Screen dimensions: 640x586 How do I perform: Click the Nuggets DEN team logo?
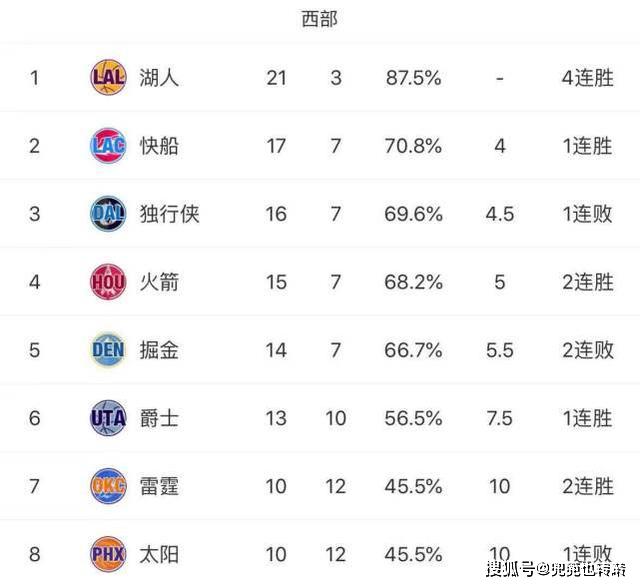pos(108,350)
